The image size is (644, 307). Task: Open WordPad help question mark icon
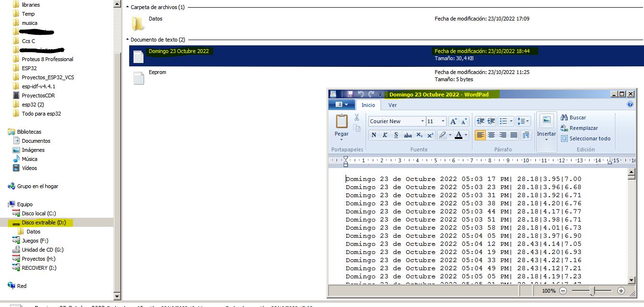pyautogui.click(x=630, y=104)
